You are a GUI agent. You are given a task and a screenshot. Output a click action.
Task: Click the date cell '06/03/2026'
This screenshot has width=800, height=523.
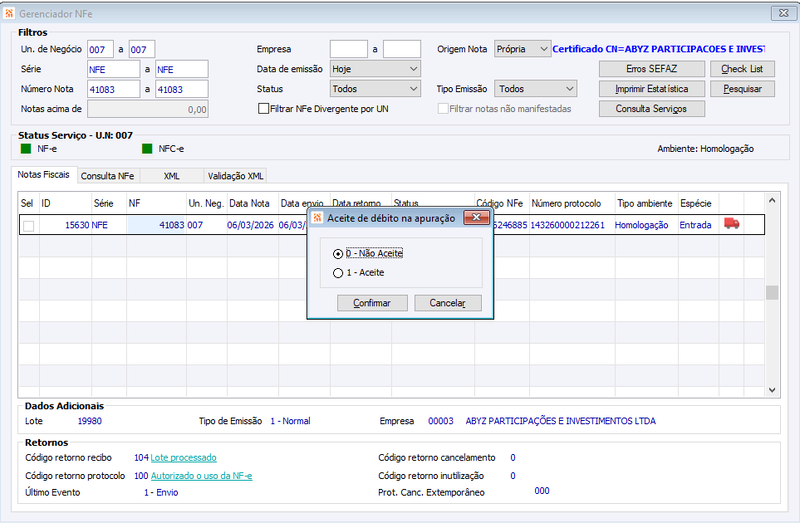(251, 225)
